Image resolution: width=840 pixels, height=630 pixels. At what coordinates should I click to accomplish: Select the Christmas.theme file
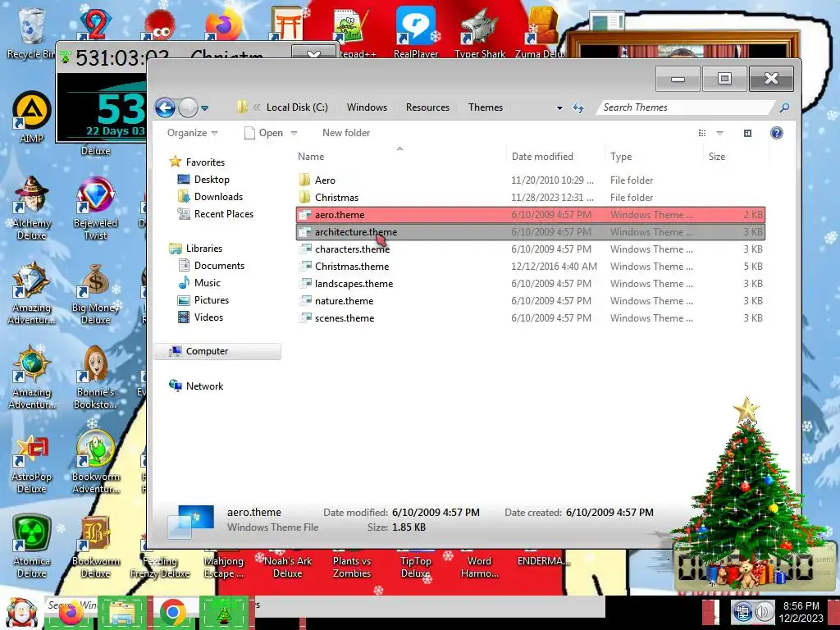point(531,267)
